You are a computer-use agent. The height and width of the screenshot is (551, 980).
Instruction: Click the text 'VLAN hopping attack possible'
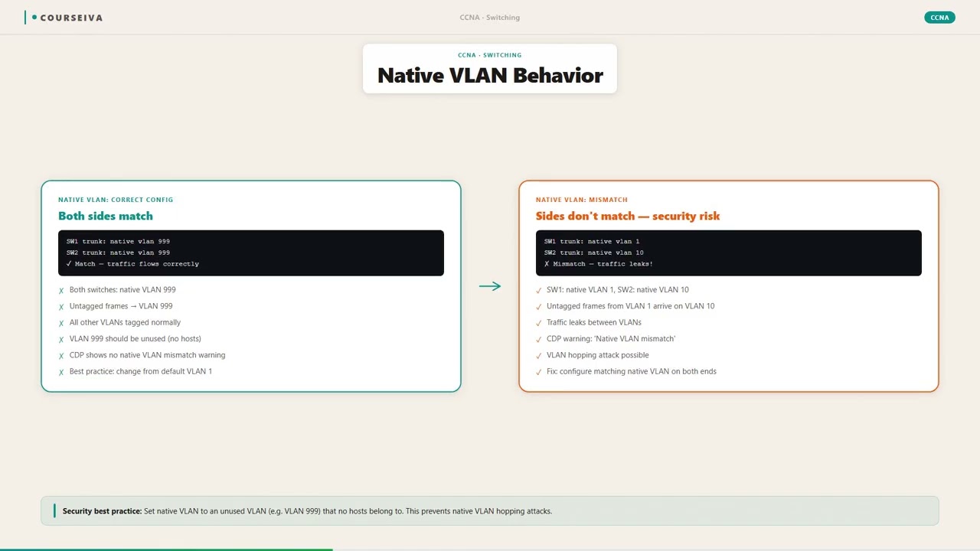(598, 355)
